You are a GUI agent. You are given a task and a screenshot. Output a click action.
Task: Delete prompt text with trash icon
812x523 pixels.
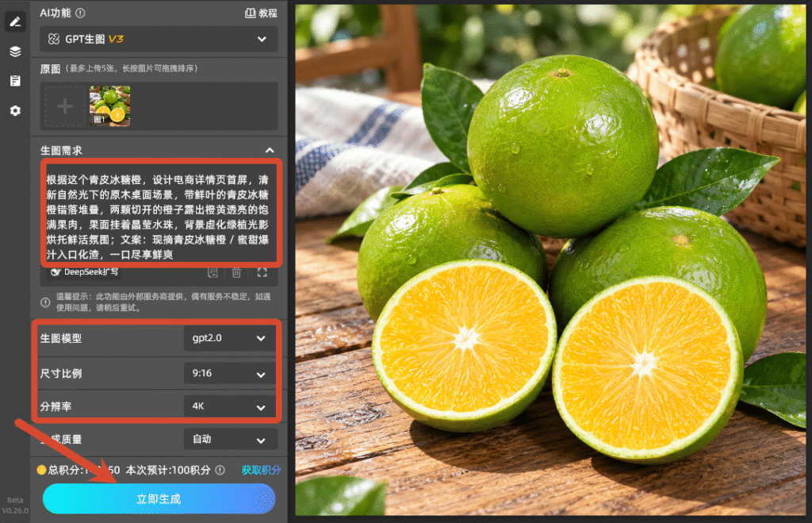236,273
